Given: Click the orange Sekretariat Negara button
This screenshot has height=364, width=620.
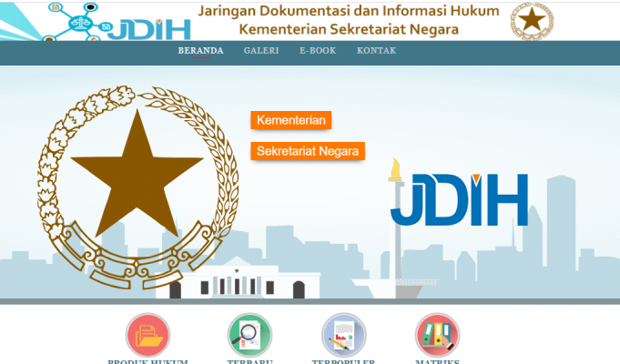Looking at the screenshot, I should click(308, 151).
